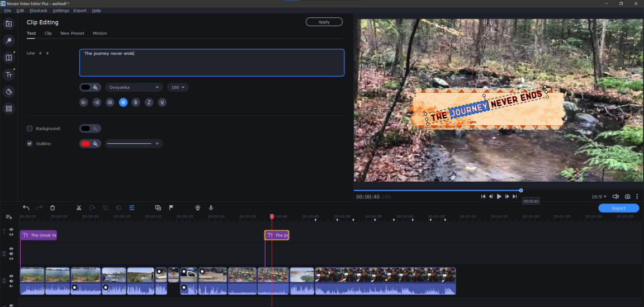Open the Filters magic wand panel

(x=8, y=41)
